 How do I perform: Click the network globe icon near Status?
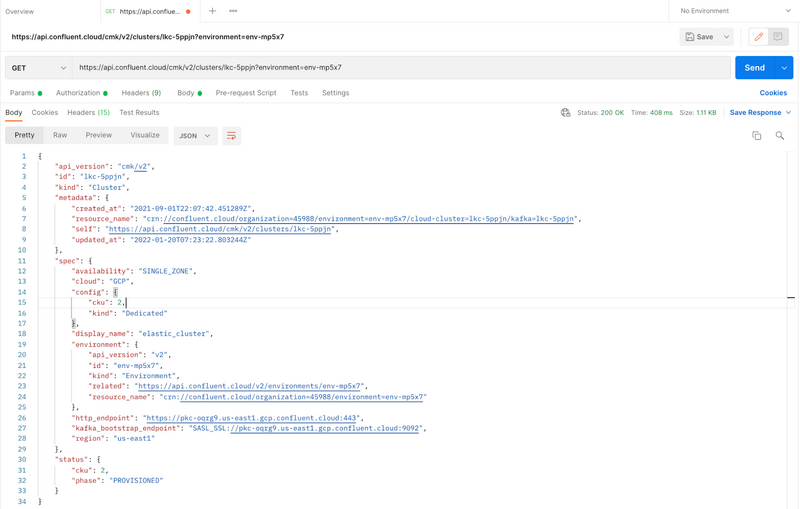click(565, 113)
